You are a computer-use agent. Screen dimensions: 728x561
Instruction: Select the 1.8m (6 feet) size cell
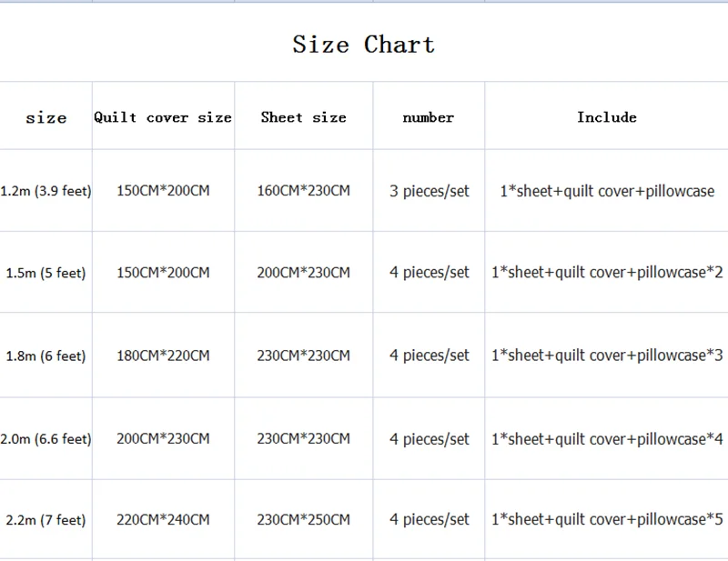46,356
